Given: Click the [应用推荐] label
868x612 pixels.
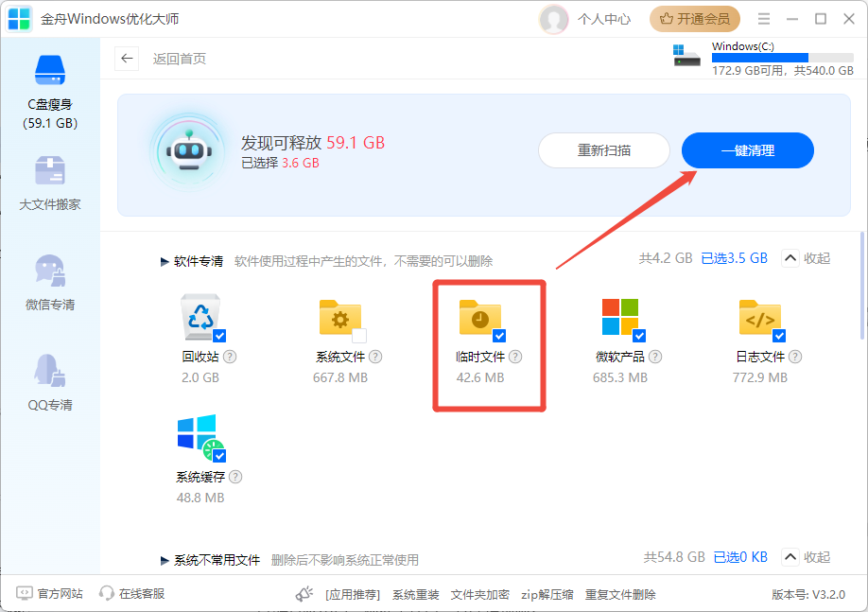Looking at the screenshot, I should [353, 595].
